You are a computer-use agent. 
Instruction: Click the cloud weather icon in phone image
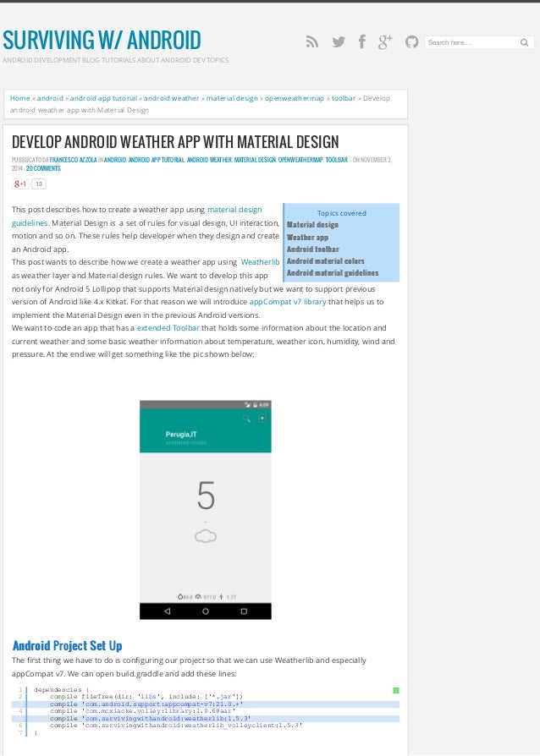(x=206, y=536)
